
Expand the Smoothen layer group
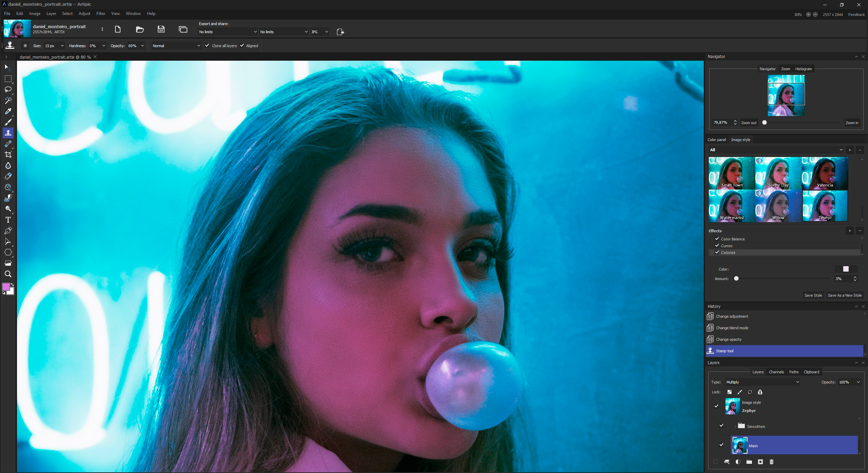pyautogui.click(x=734, y=426)
